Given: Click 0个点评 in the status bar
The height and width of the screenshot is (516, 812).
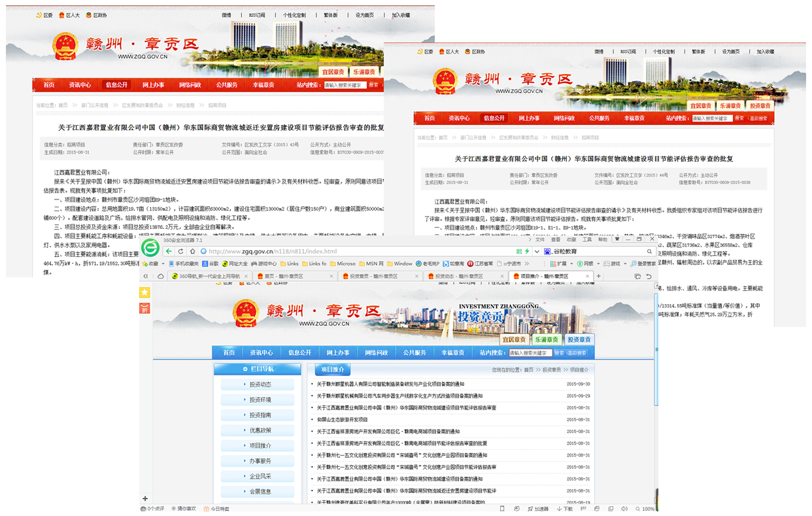Looking at the screenshot, I should pyautogui.click(x=152, y=509).
